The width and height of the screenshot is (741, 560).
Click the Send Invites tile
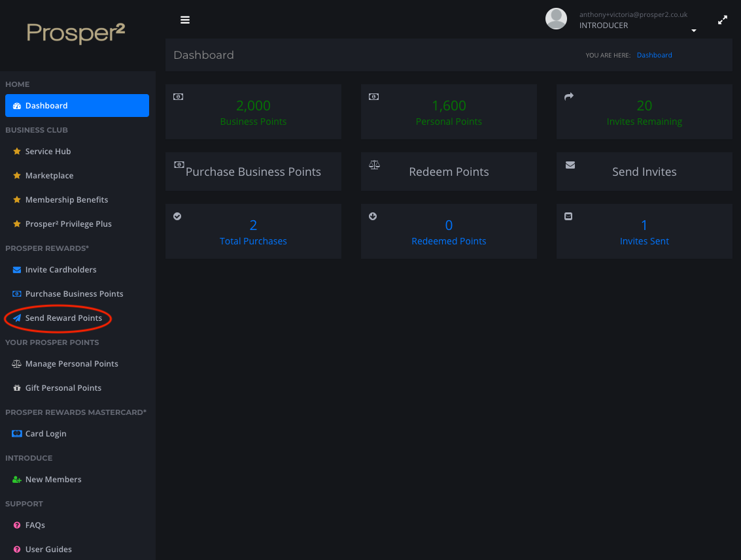tap(644, 171)
